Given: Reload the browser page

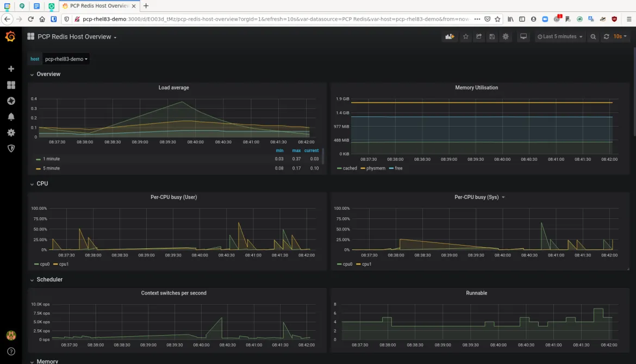Looking at the screenshot, I should click(x=30, y=19).
